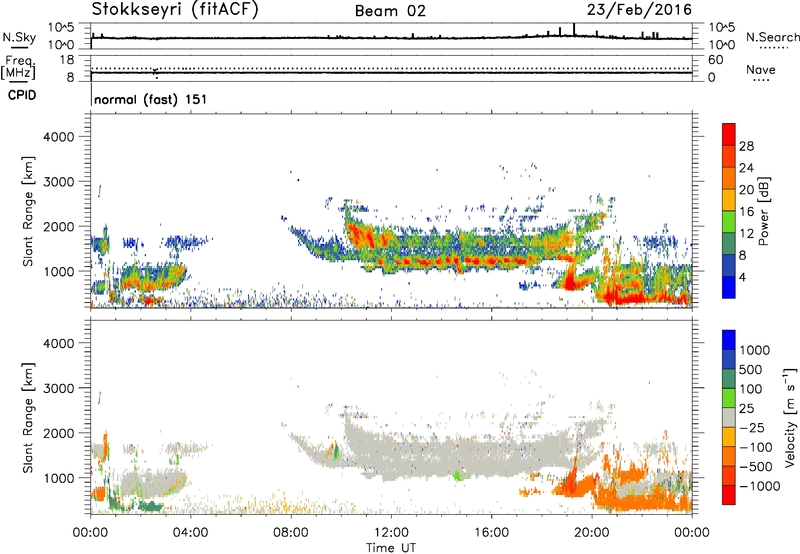Pick the red bottom segment of Velocity colorbar
Viewport: 800px width, 554px height.
[x=729, y=495]
